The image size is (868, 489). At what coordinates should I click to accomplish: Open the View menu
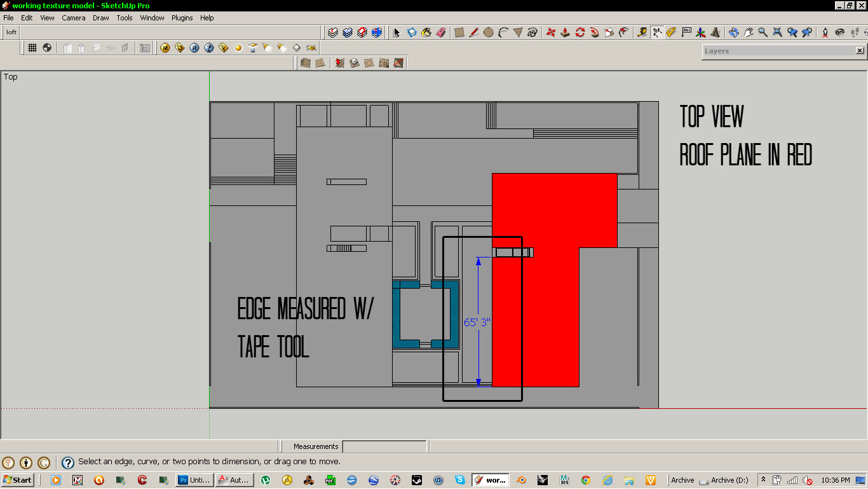point(48,18)
